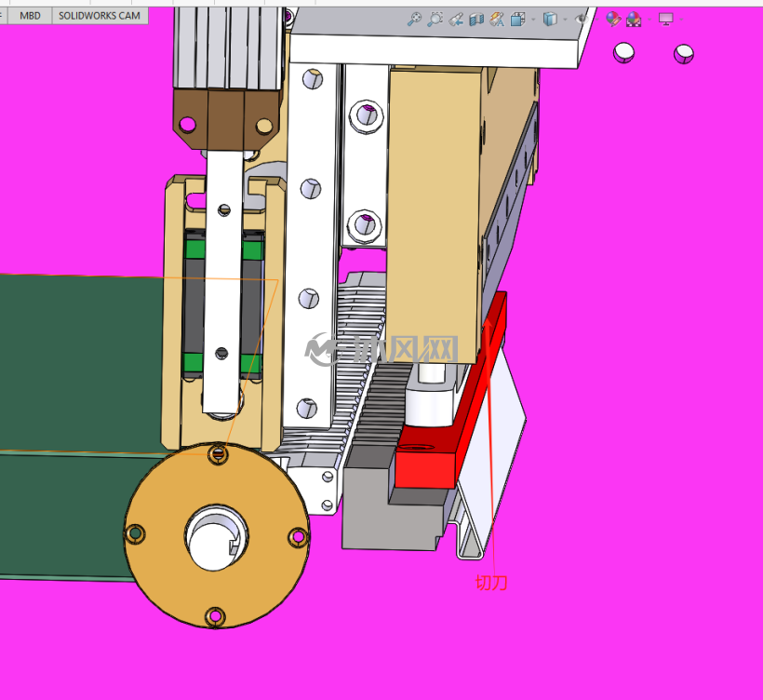Expand the Apply Scene dropdown arrow
This screenshot has height=700, width=763.
tap(649, 20)
